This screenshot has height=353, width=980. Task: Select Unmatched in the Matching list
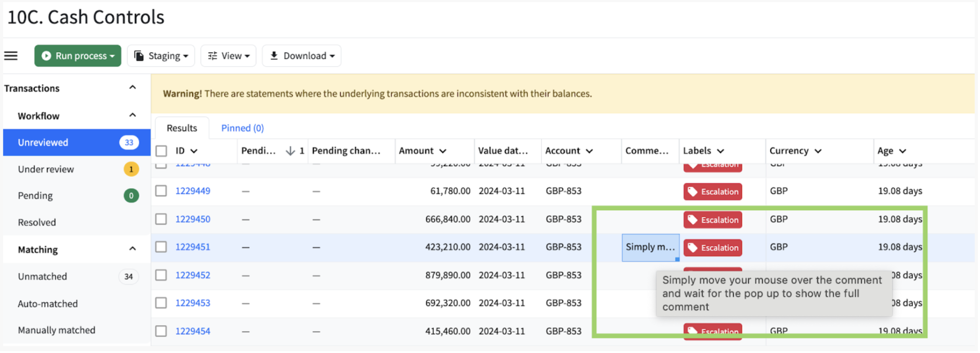77,277
